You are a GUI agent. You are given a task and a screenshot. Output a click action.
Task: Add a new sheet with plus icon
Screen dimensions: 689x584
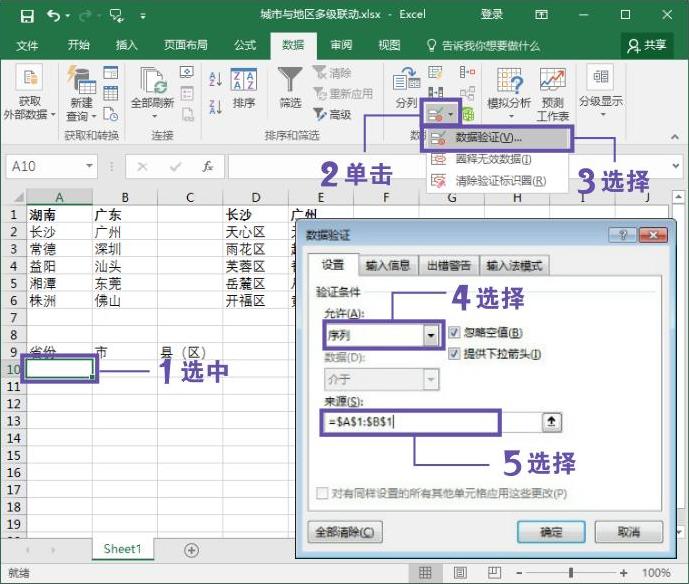pos(191,550)
